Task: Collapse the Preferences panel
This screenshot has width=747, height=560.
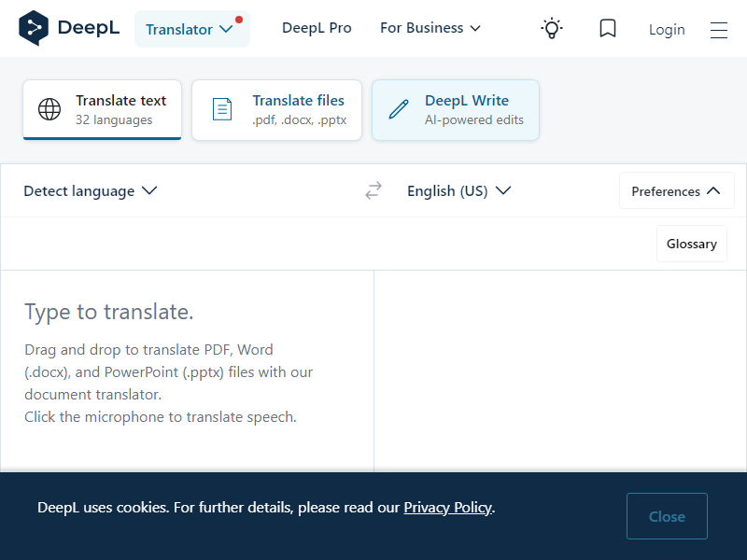Action: point(676,191)
